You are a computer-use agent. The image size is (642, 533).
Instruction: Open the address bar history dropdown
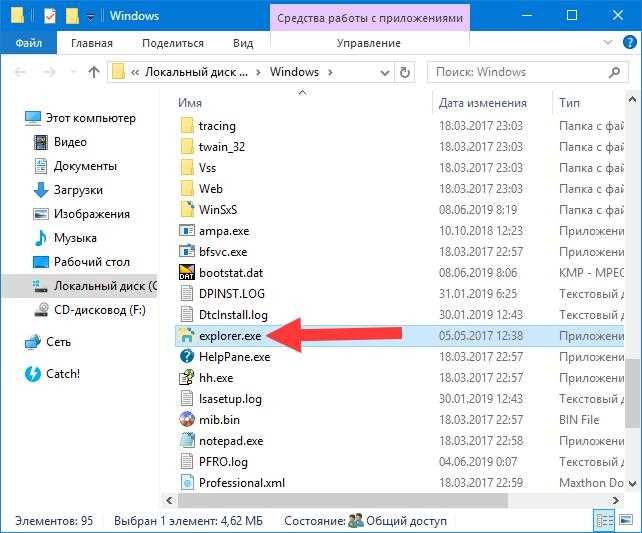click(x=384, y=72)
